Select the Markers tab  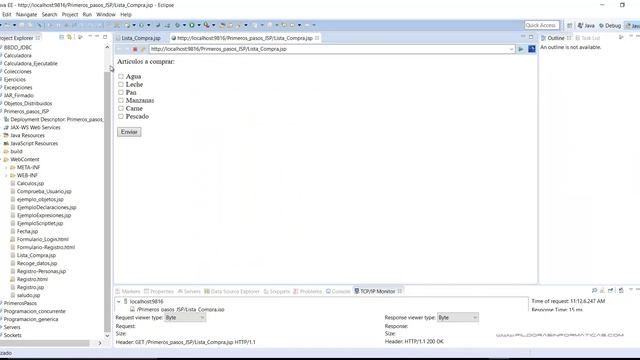click(x=127, y=291)
